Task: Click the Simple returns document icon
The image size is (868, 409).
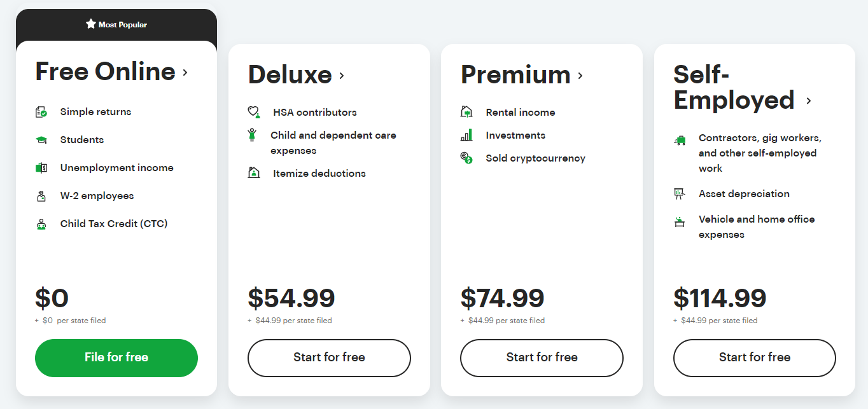Action: 41,111
